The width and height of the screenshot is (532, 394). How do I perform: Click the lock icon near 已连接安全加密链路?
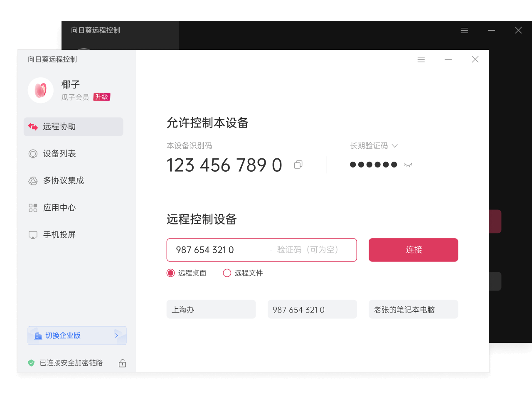[x=122, y=363]
